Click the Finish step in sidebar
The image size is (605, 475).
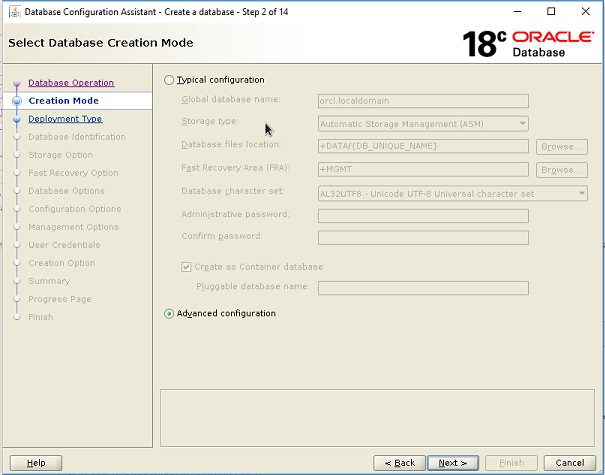coord(41,317)
